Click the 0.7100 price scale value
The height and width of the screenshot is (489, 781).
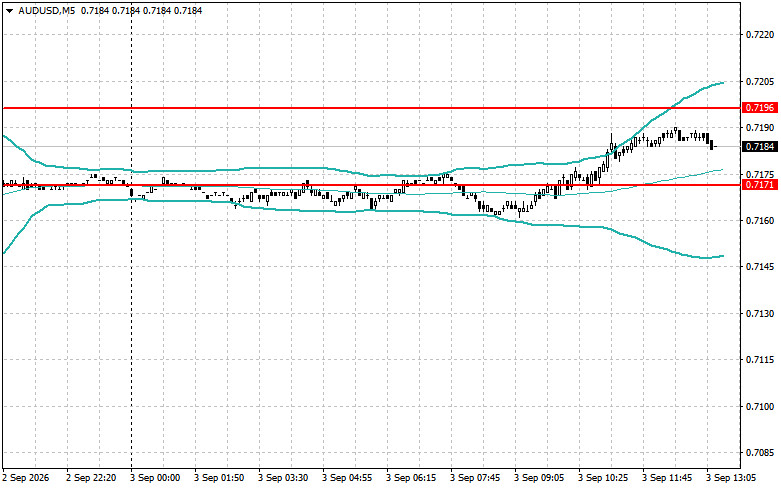click(760, 406)
